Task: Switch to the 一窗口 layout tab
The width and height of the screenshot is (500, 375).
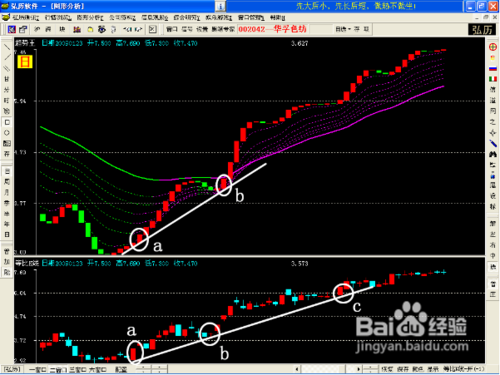Action: coord(38,369)
